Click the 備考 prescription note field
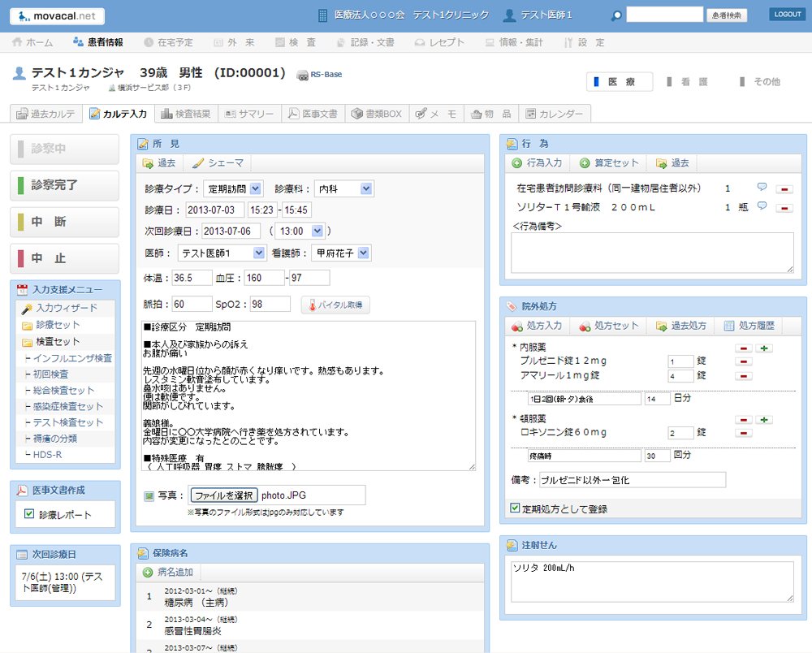The width and height of the screenshot is (812, 653). (x=633, y=480)
